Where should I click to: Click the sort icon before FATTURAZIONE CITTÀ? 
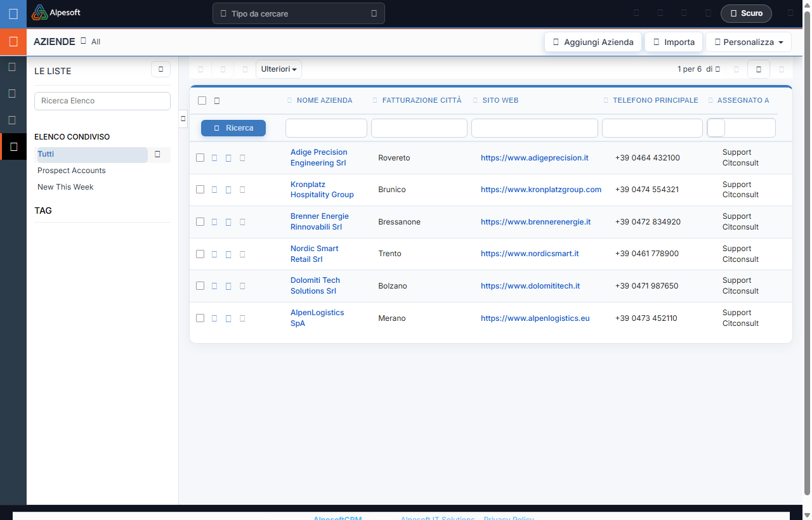(x=375, y=100)
